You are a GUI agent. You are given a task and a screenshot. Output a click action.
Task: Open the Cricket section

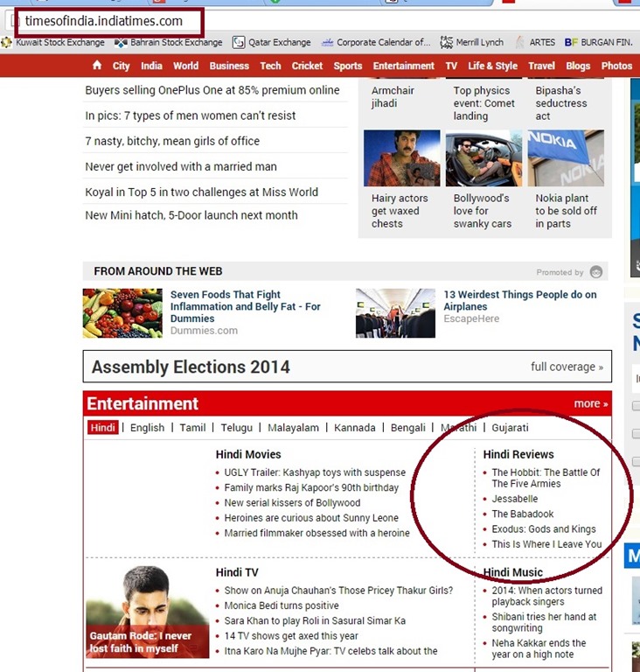tap(307, 66)
